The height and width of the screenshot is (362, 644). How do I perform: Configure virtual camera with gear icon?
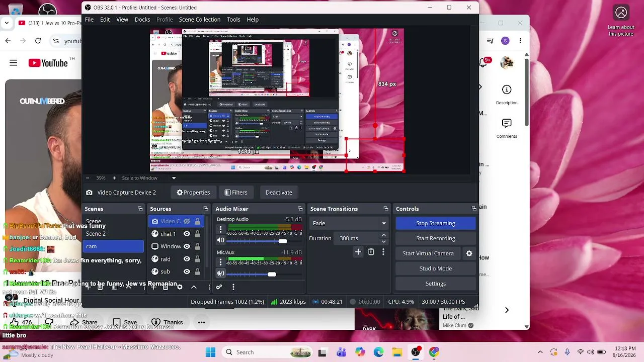[x=469, y=253]
